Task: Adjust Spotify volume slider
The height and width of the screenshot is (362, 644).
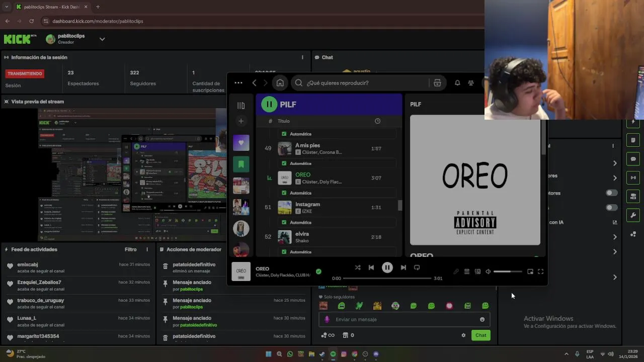Action: (x=509, y=271)
